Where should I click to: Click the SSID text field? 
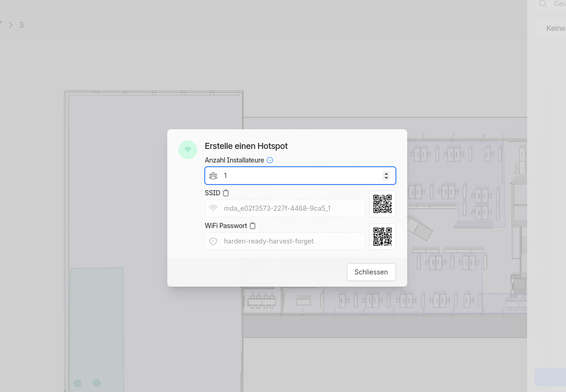tap(290, 208)
